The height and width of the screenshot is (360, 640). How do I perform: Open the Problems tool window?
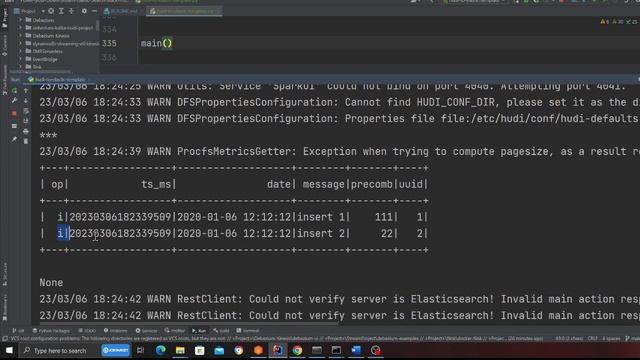click(116, 331)
